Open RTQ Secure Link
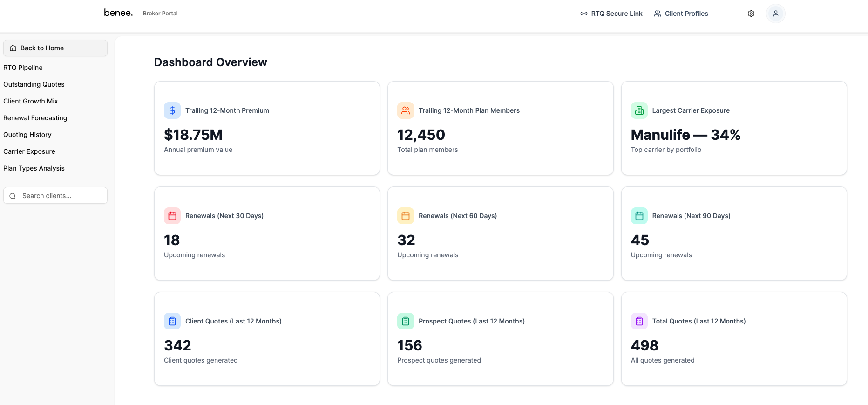This screenshot has width=868, height=405. tap(611, 14)
